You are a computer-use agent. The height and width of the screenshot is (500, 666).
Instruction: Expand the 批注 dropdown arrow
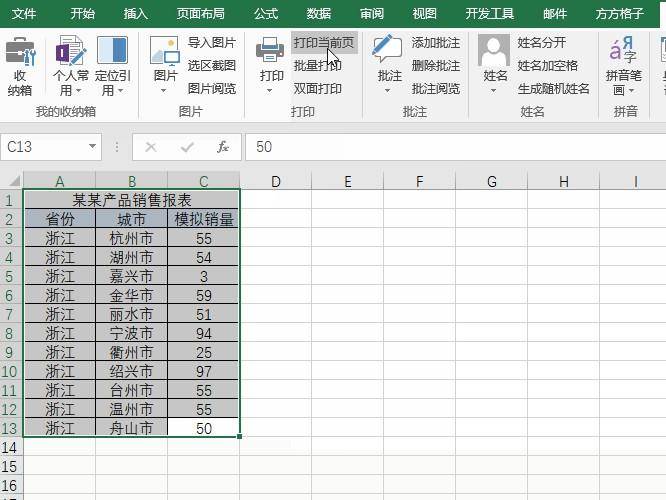click(x=387, y=90)
